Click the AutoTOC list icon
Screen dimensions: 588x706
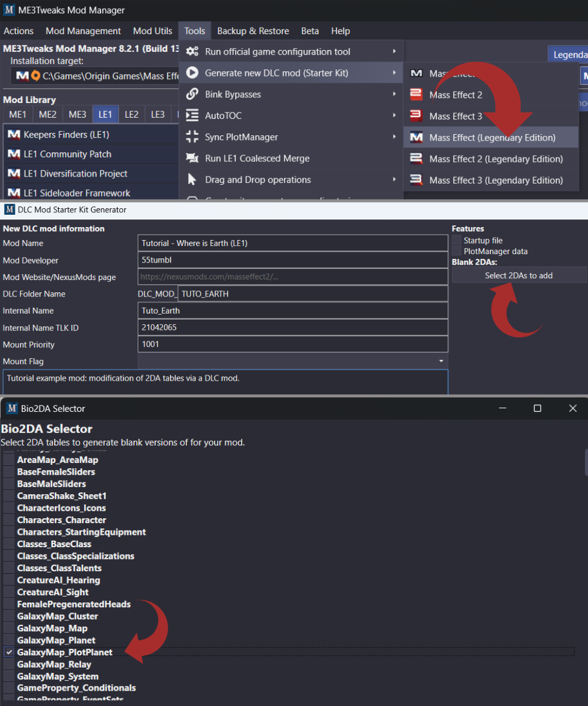192,115
